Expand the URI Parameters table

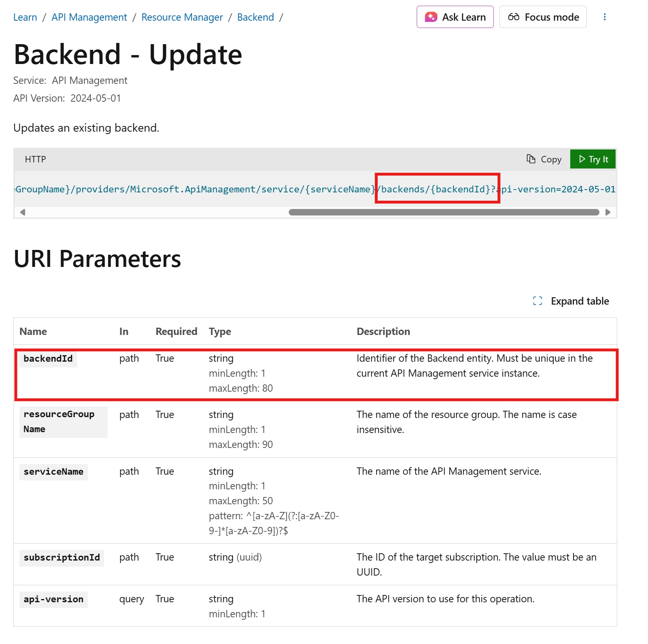580,301
